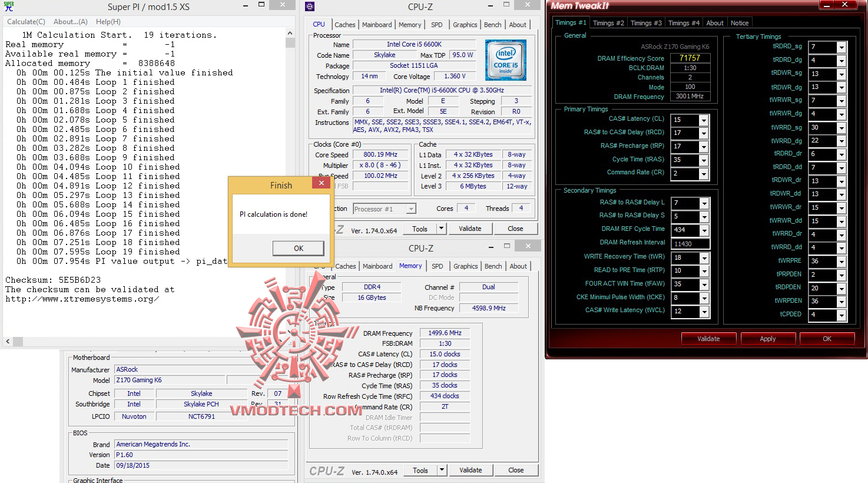Expand tWRRD_sg dropdown

pos(842,128)
